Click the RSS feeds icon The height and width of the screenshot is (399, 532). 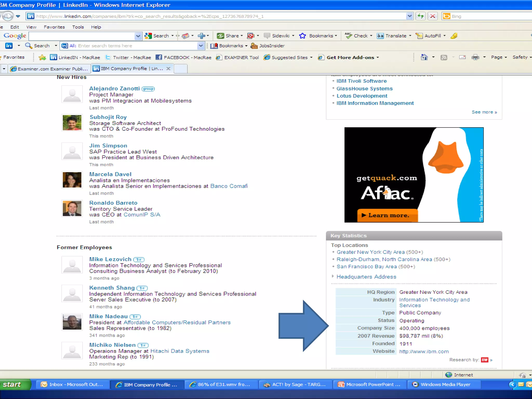coord(444,57)
